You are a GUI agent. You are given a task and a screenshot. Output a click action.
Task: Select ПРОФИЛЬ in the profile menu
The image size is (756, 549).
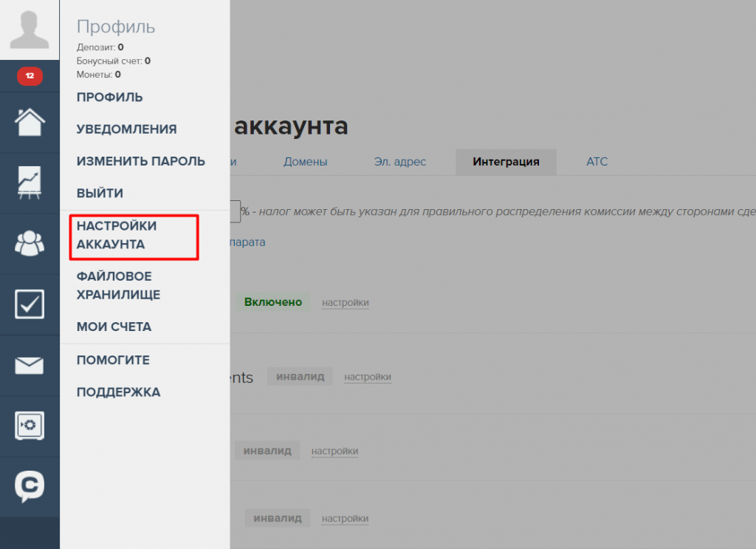coord(109,98)
